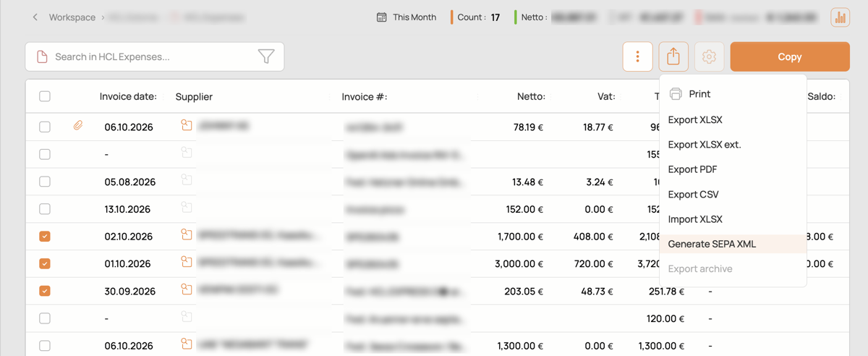
Task: Check the 13.10.2026 row checkbox
Action: [45, 209]
